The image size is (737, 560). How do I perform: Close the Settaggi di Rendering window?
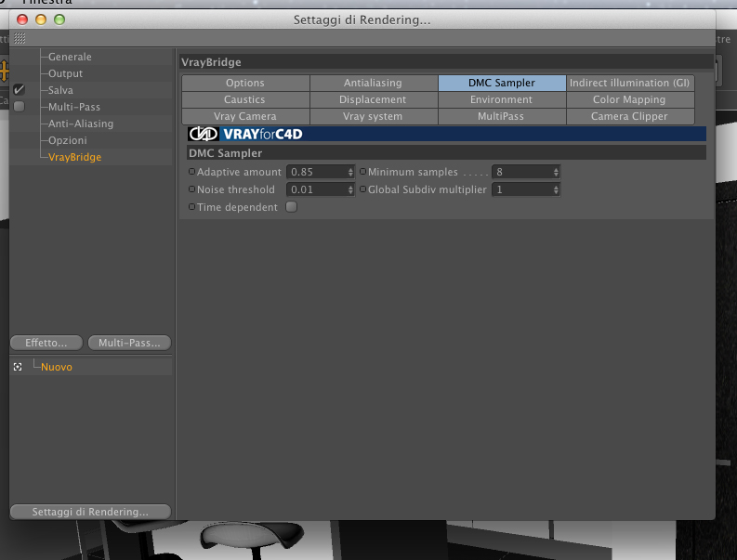click(22, 20)
